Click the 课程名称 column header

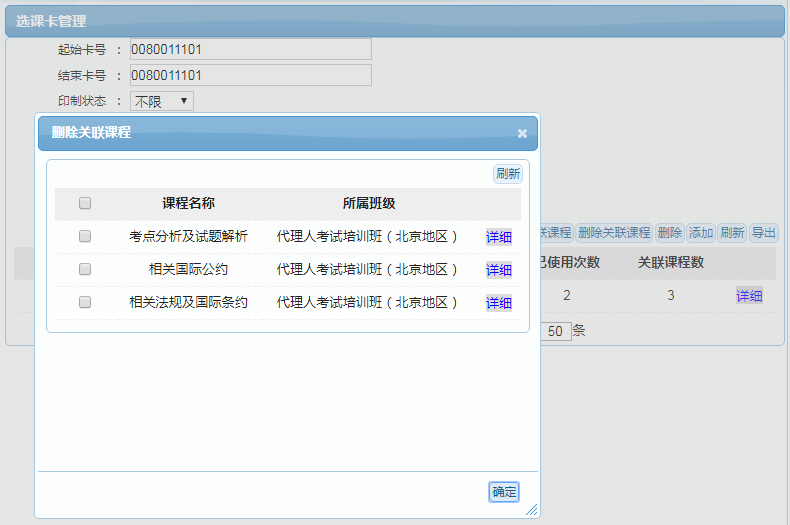pyautogui.click(x=188, y=203)
